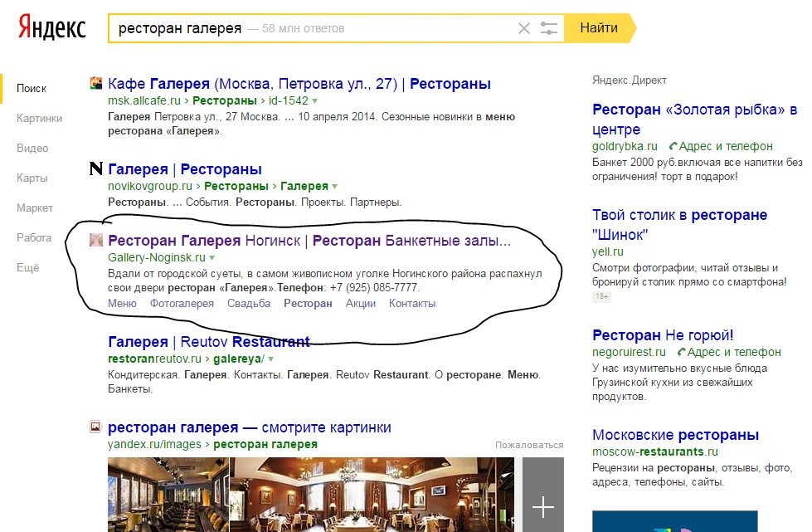Click banner image below Московские рестораны ad

[675, 521]
